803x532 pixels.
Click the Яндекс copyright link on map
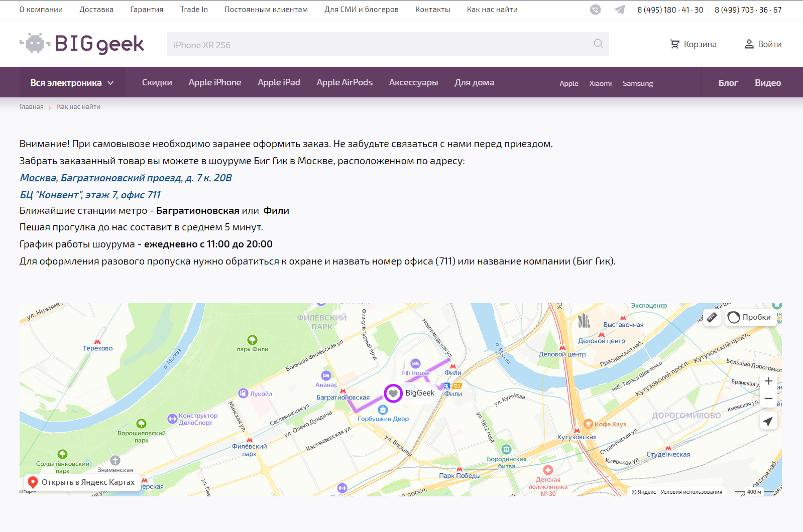(x=644, y=492)
